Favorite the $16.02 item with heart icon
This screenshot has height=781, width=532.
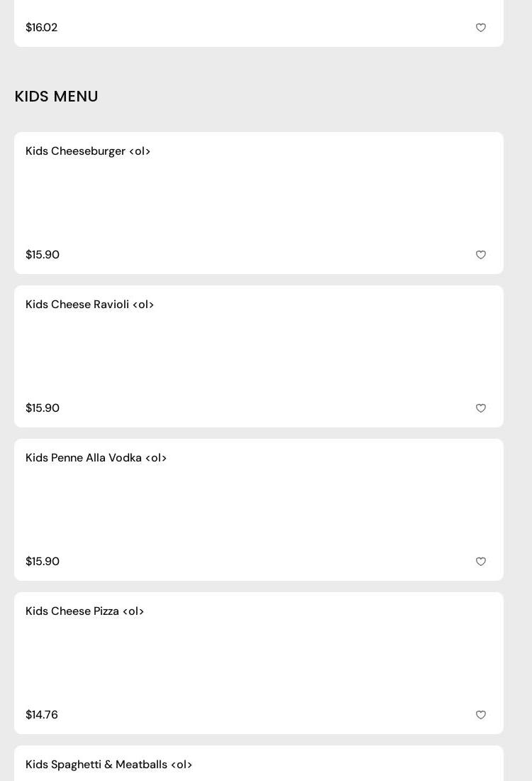pos(481,28)
